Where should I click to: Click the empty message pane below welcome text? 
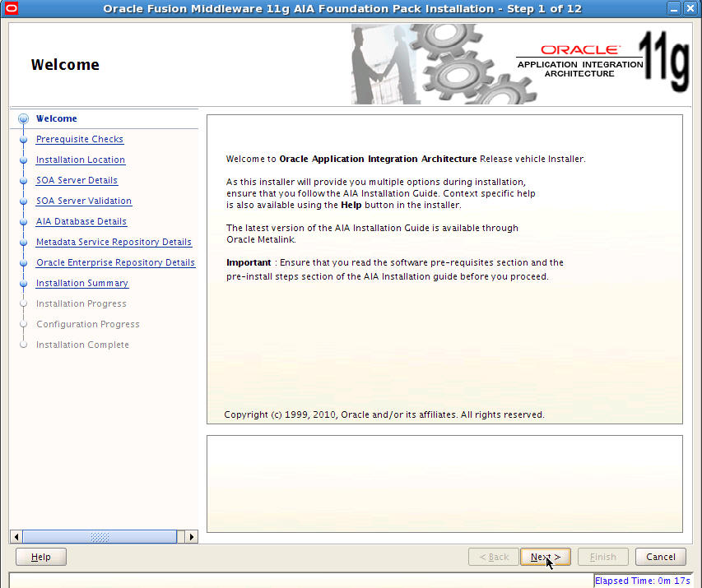pos(444,484)
